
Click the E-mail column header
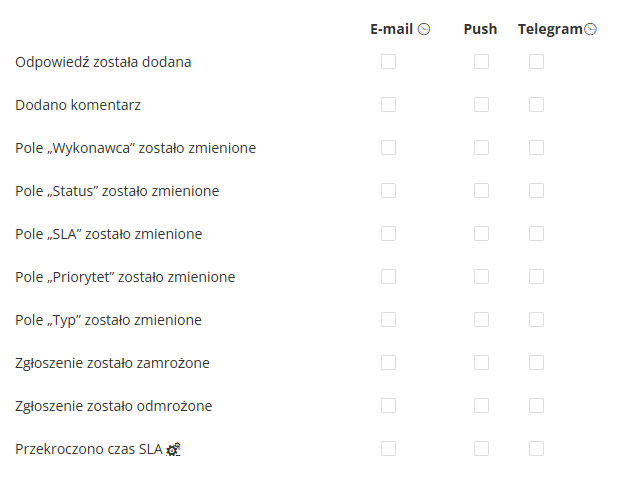point(392,29)
